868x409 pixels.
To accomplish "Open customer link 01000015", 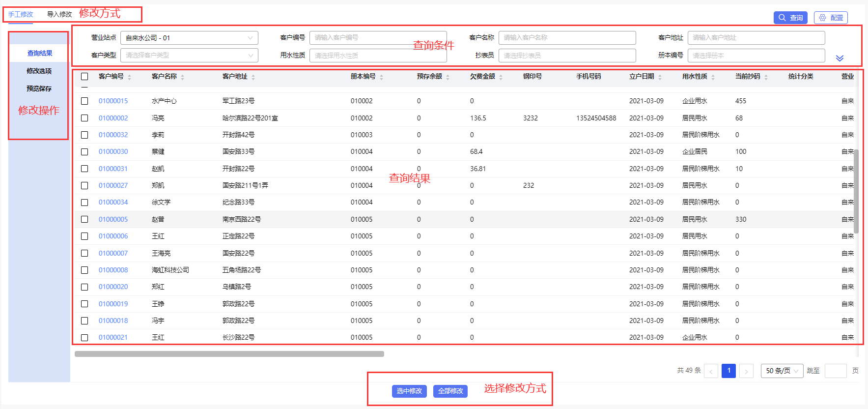I will pos(113,101).
